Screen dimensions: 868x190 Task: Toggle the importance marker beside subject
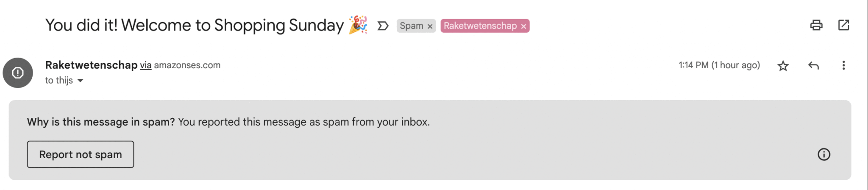(383, 26)
